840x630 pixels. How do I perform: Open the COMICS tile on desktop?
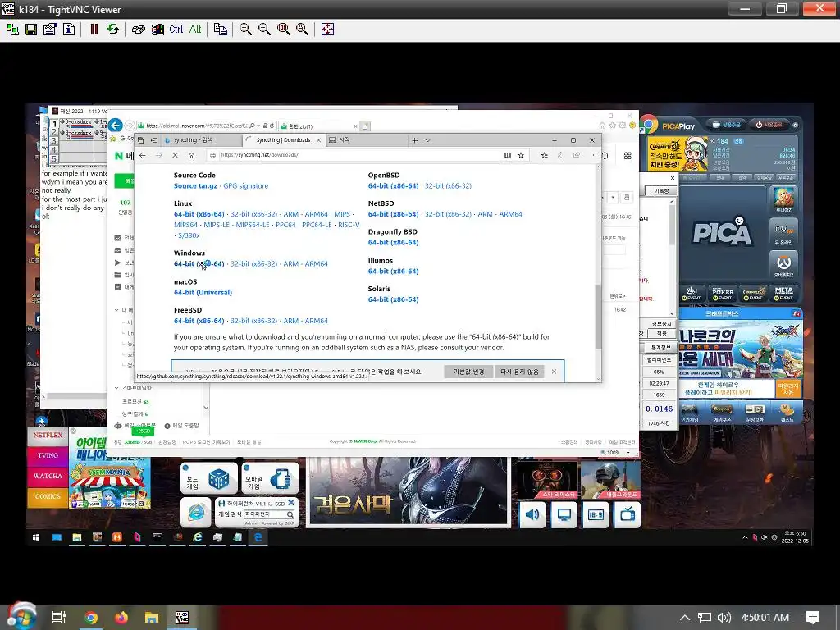(48, 496)
